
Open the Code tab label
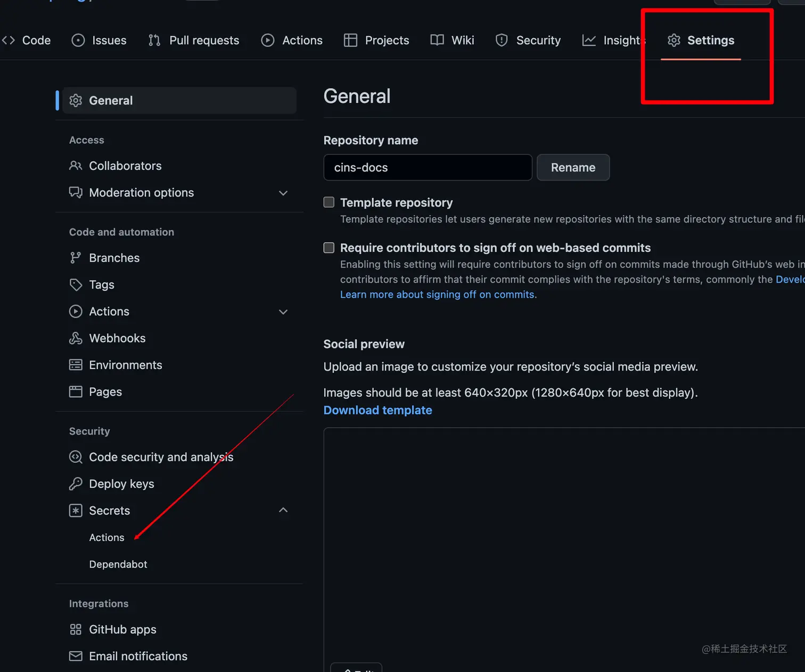36,40
